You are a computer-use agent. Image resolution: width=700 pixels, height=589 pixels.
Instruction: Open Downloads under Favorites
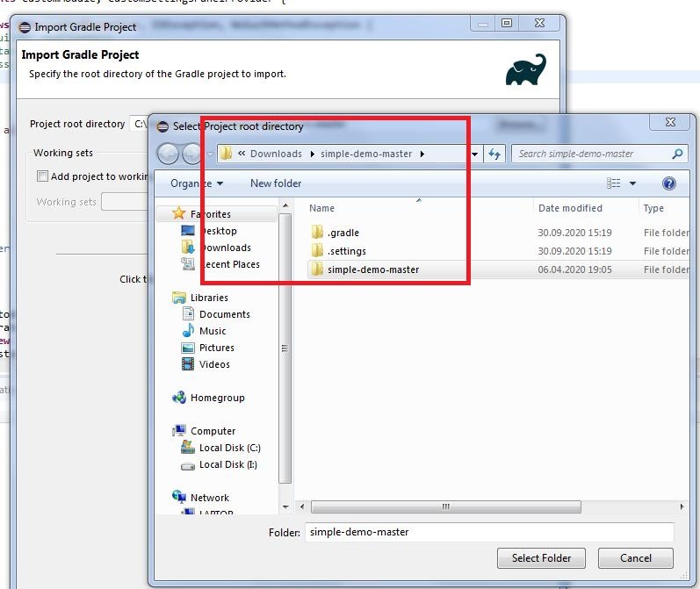click(x=226, y=248)
